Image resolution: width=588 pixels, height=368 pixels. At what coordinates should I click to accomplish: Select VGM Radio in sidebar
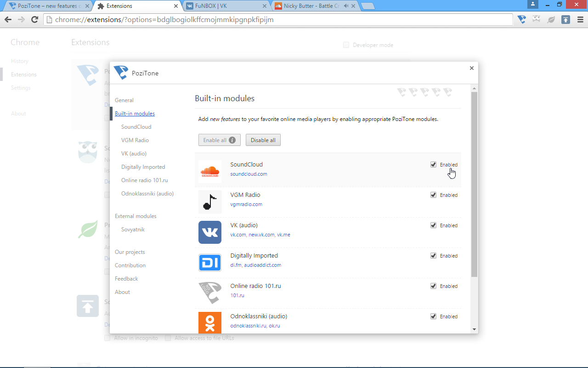[135, 140]
